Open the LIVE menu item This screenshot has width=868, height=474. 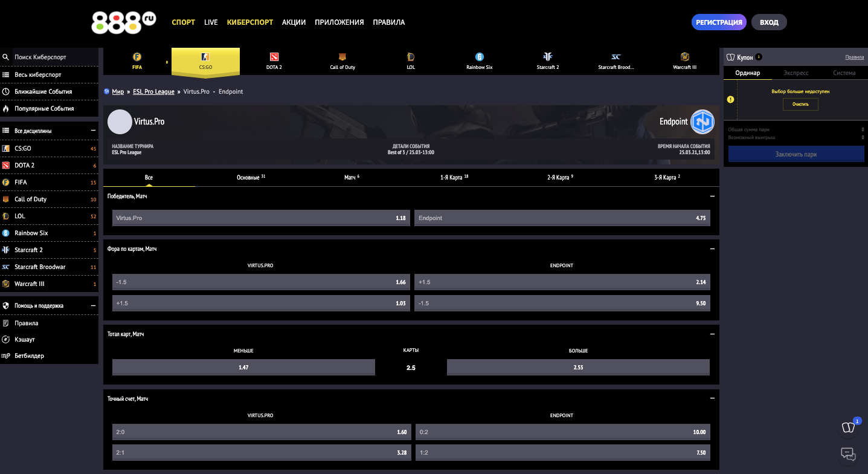point(211,22)
